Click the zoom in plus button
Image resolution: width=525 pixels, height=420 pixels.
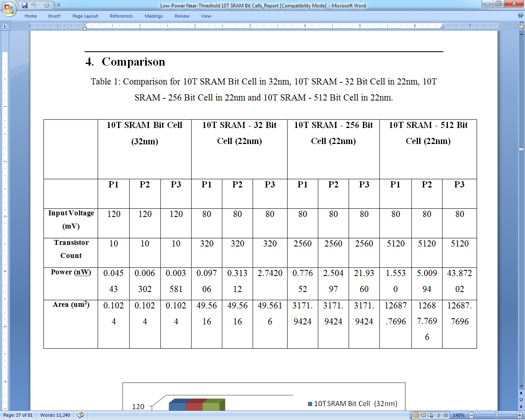point(519,415)
